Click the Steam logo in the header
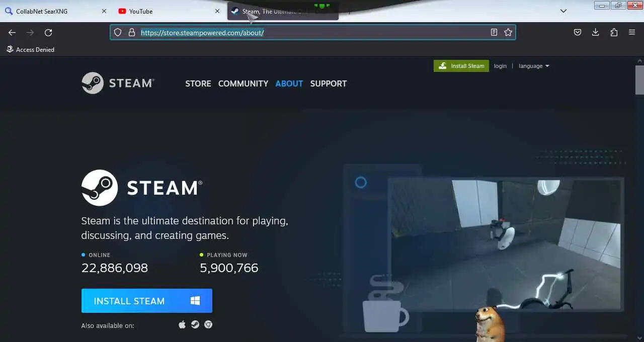 tap(118, 83)
